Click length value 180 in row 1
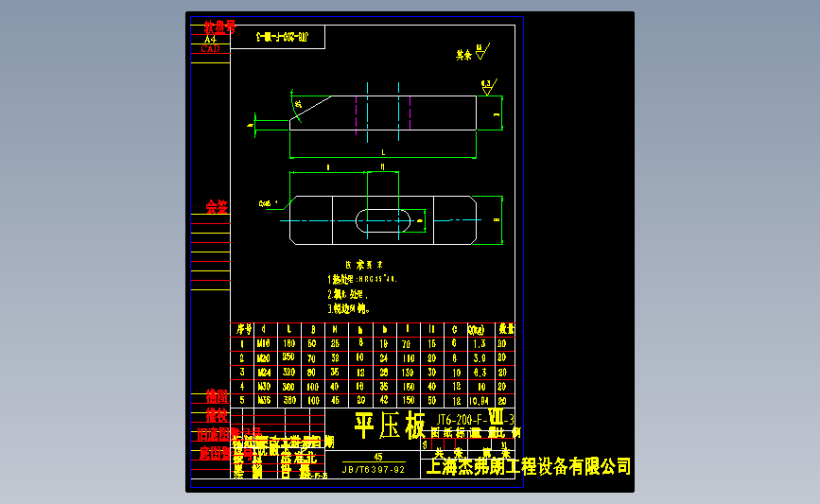820x504 pixels. (x=289, y=343)
